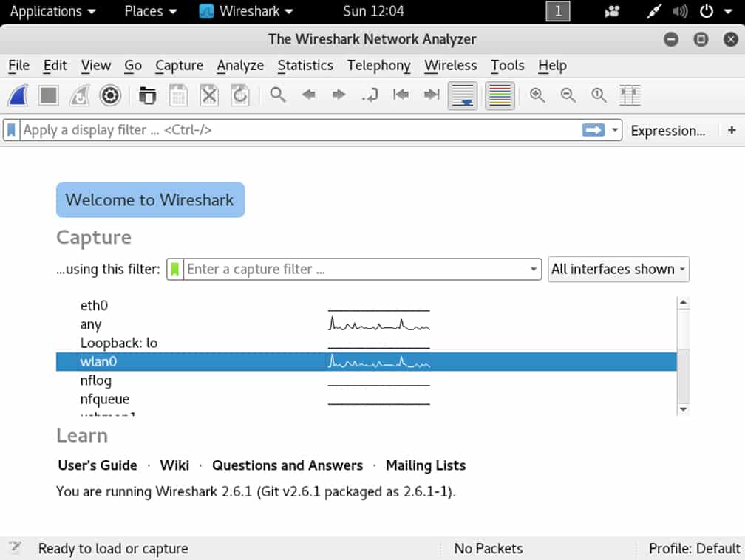
Task: Click the Profile: Default status entry
Action: [x=694, y=549]
